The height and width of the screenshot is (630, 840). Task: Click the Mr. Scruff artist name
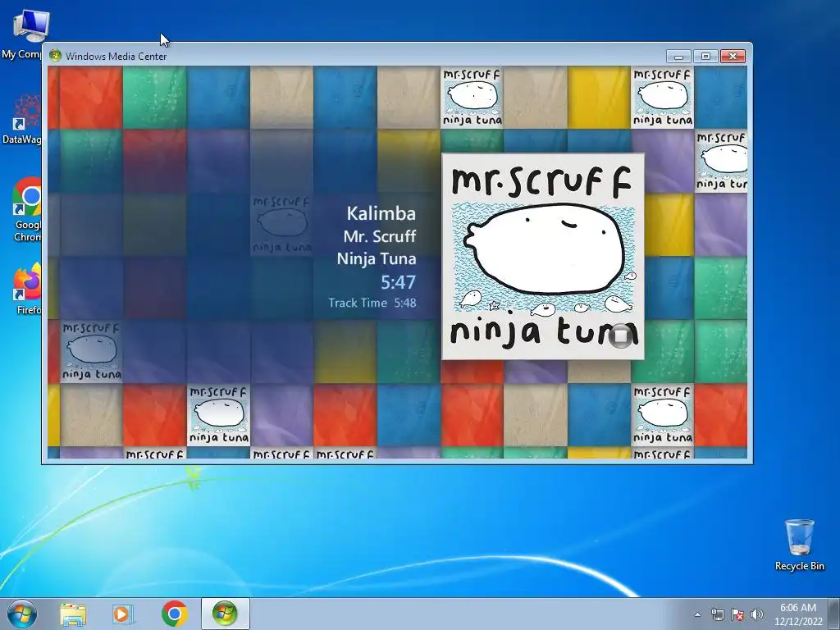[x=379, y=236]
